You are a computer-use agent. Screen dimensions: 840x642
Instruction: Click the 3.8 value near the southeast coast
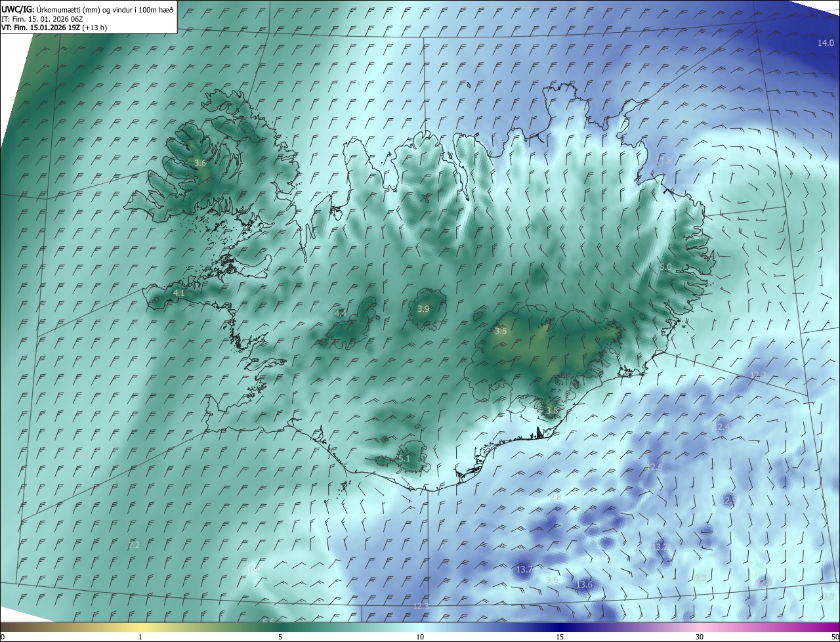pos(551,410)
